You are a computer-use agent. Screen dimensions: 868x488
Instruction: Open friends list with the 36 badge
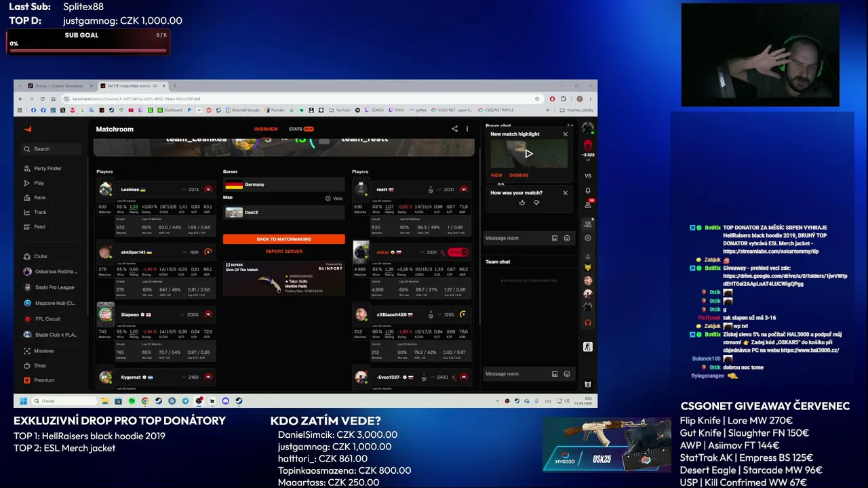coord(588,204)
